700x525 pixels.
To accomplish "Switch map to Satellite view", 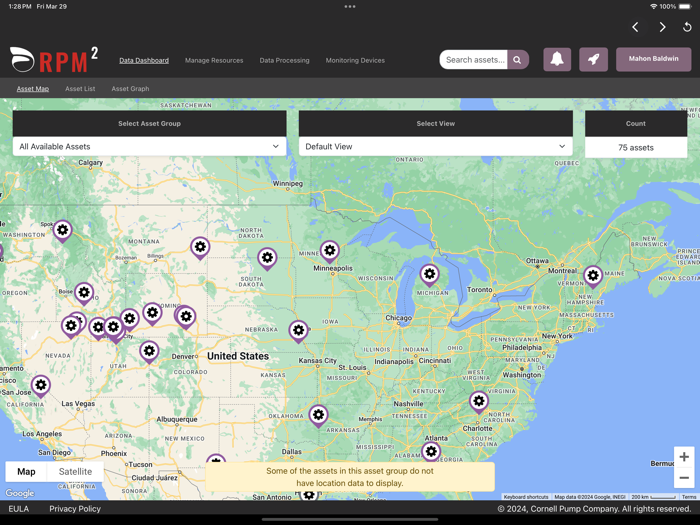I will 75,471.
